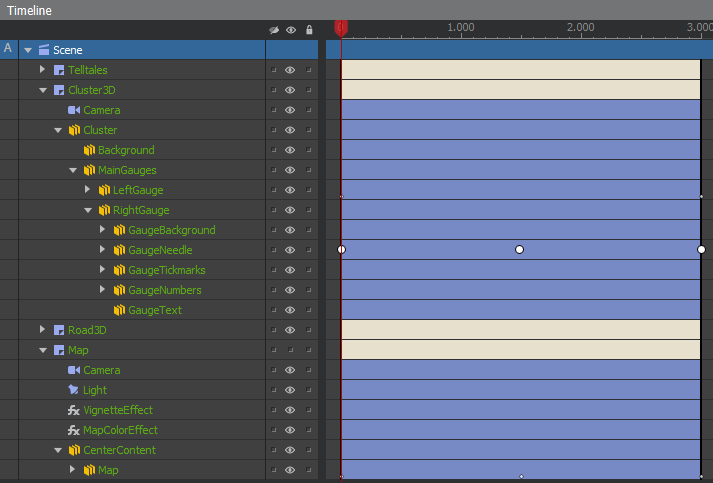713x483 pixels.
Task: Click the VignetteEffect fx icon
Action: (73, 410)
